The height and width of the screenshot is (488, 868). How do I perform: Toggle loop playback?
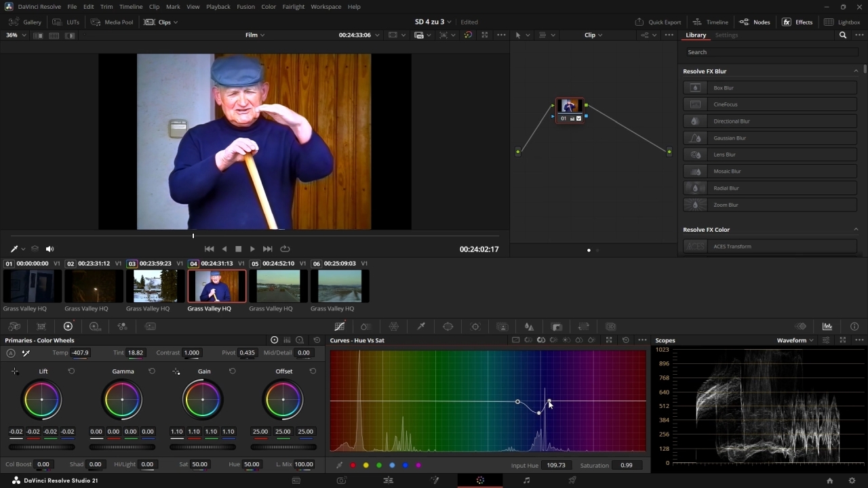tap(285, 249)
